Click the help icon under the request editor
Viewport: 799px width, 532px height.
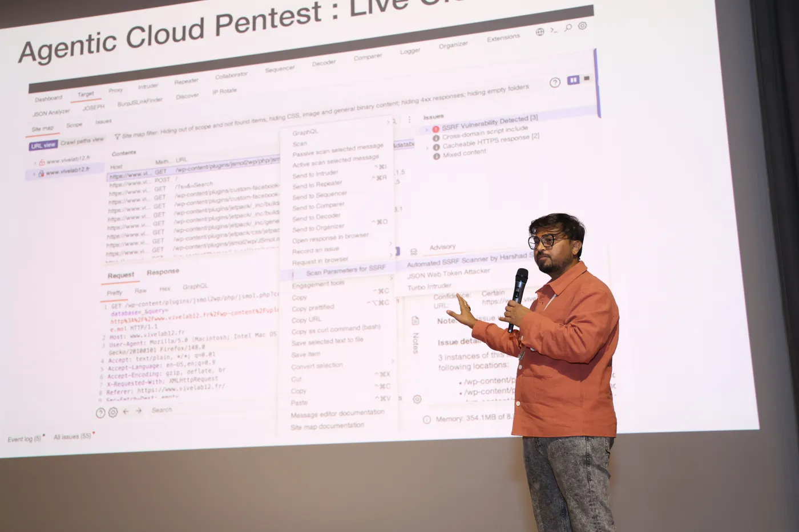click(x=100, y=413)
